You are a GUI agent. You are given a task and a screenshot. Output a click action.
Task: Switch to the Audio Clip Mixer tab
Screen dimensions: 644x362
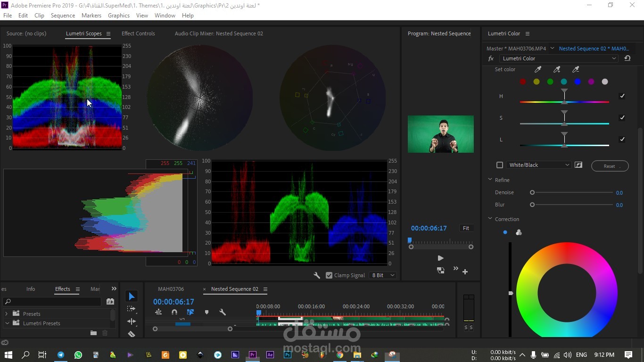(x=219, y=33)
